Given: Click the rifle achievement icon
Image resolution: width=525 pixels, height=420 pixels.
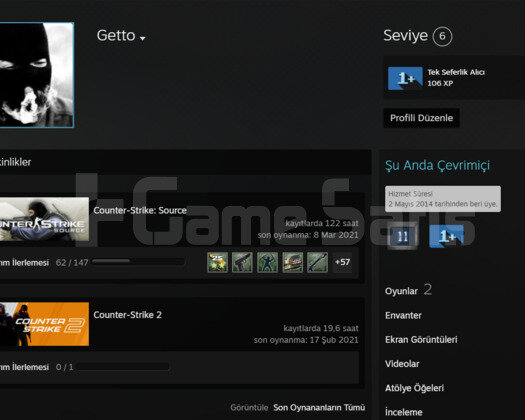Looking at the screenshot, I should point(317,262).
